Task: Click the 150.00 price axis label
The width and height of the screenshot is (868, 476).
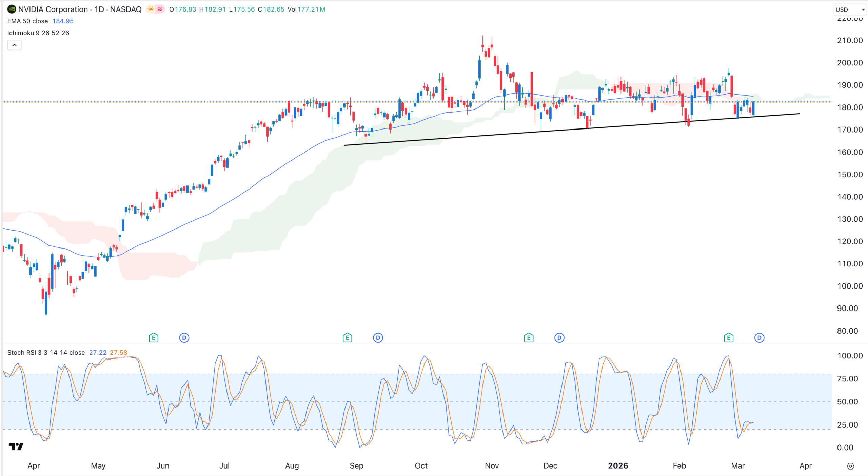Action: (850, 175)
